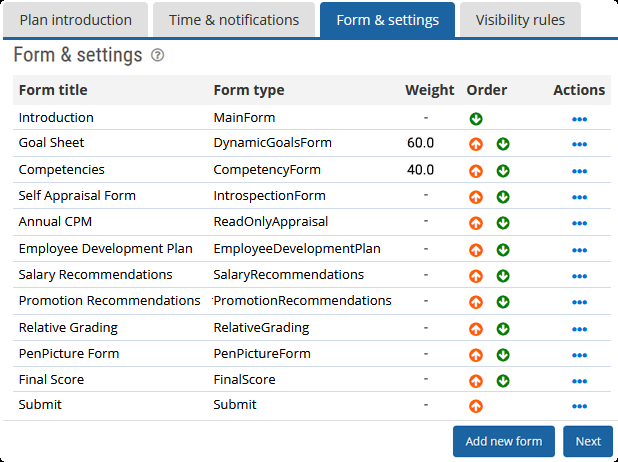
Task: Open actions menu for Introduction row
Action: point(579,119)
